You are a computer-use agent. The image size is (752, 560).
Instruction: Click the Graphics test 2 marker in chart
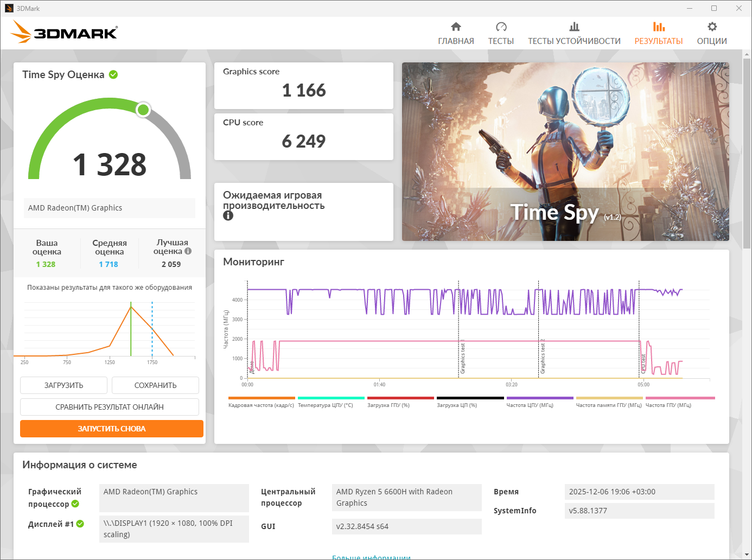pos(543,357)
